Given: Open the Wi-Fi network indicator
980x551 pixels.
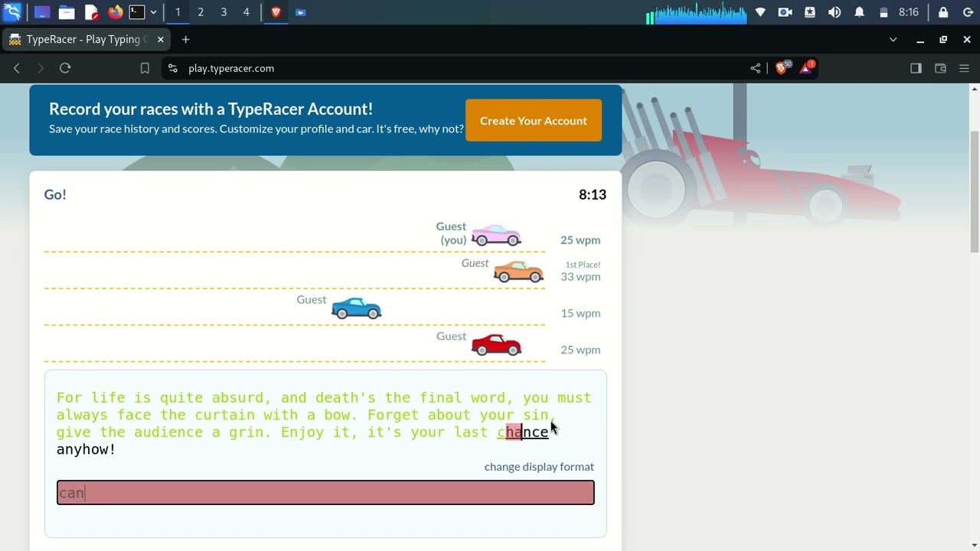Looking at the screenshot, I should [760, 12].
